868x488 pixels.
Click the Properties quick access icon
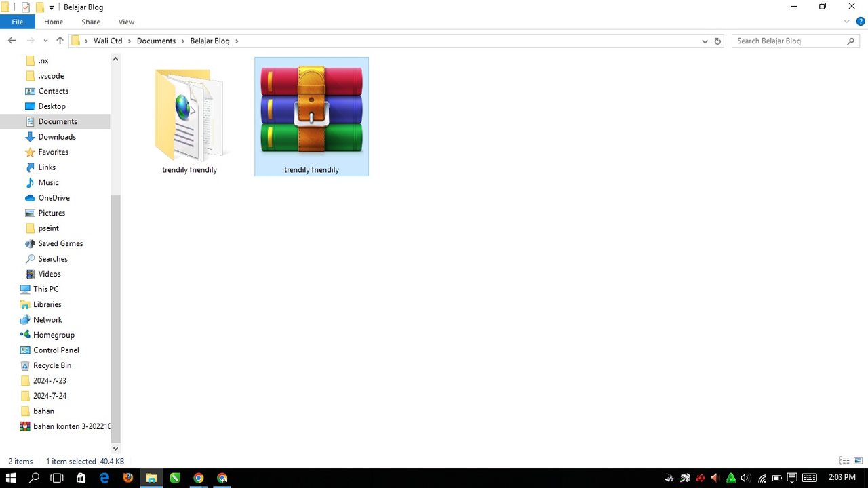coord(26,7)
